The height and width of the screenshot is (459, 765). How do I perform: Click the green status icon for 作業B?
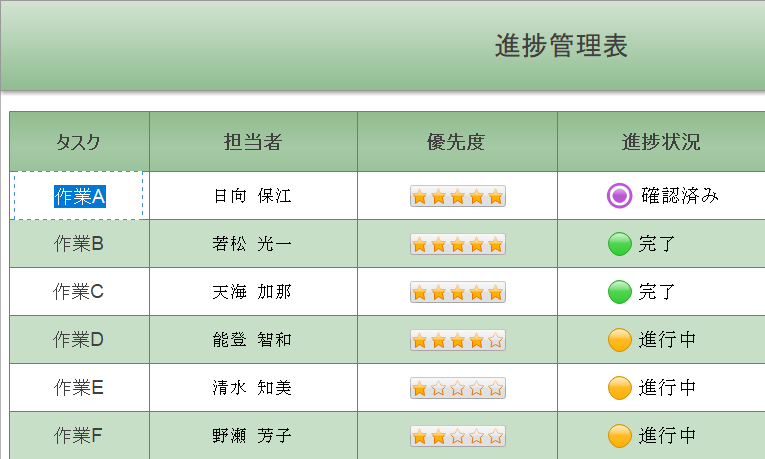620,244
